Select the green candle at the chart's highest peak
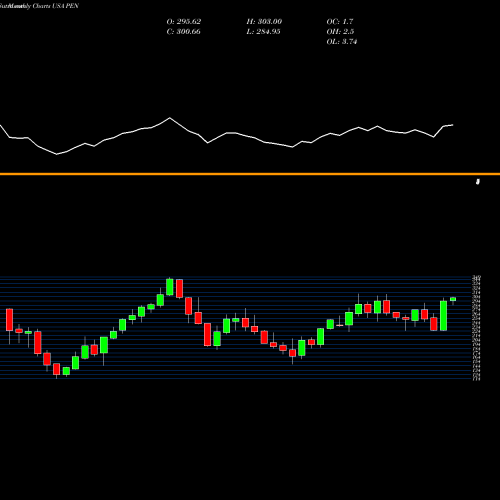The width and height of the screenshot is (500, 500). click(x=170, y=287)
